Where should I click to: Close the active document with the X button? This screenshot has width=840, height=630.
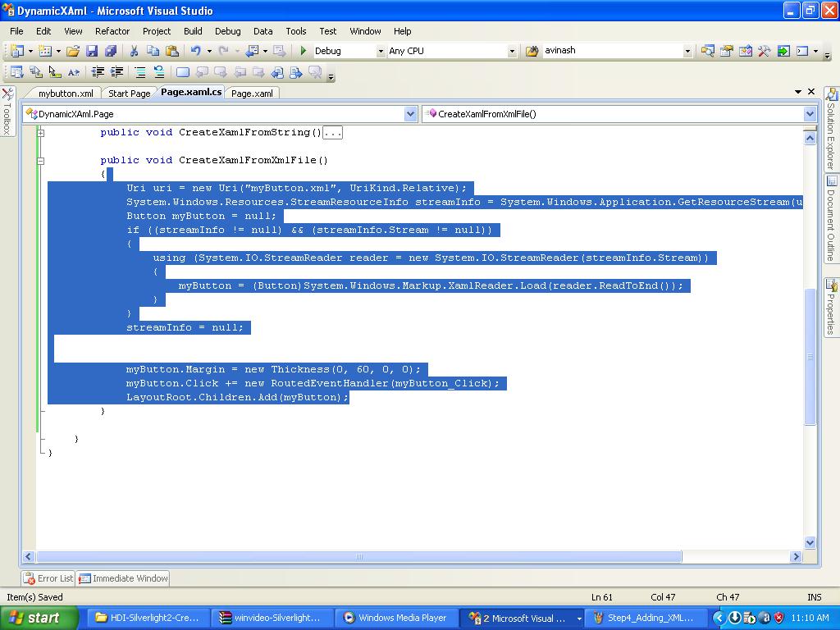(x=811, y=92)
